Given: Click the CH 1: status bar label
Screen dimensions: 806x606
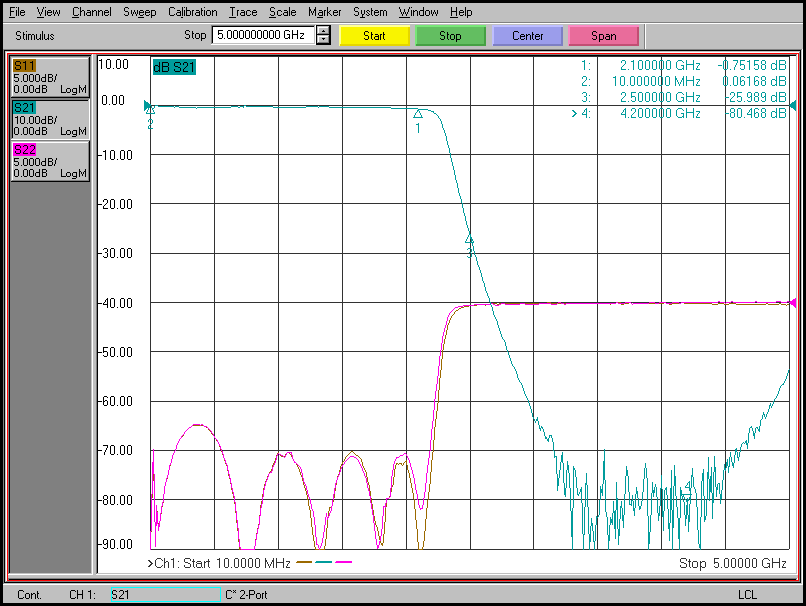Looking at the screenshot, I should [x=82, y=595].
